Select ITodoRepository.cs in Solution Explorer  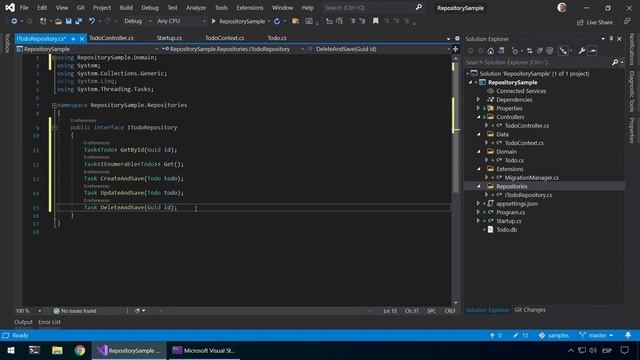coord(528,195)
